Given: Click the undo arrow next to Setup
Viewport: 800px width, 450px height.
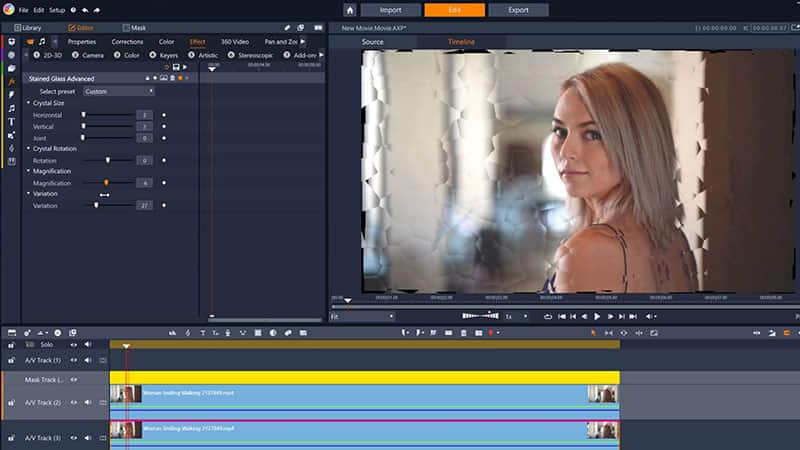Looking at the screenshot, I should tap(84, 10).
